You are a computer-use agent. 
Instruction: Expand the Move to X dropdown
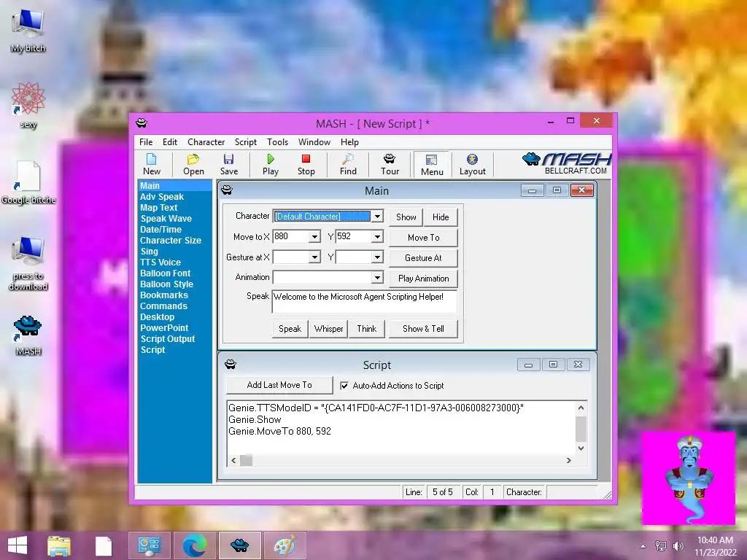pos(314,237)
